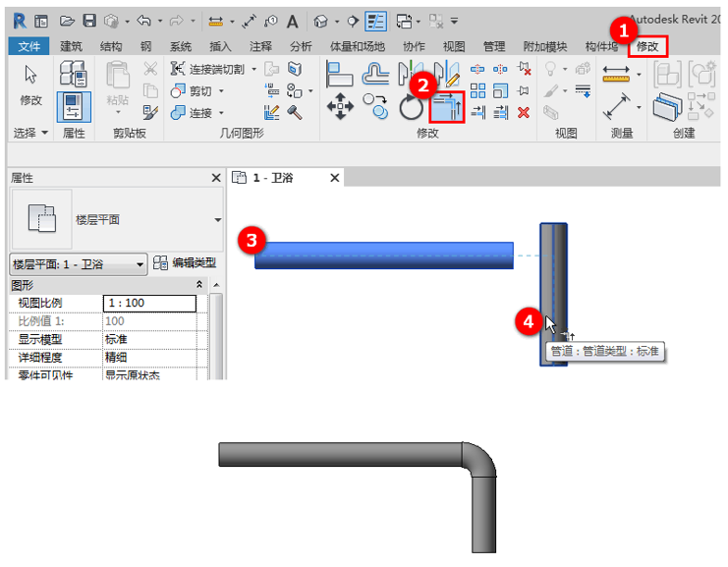The width and height of the screenshot is (728, 567).
Task: Toggle thin lines in quick access toolbar
Action: point(375,21)
